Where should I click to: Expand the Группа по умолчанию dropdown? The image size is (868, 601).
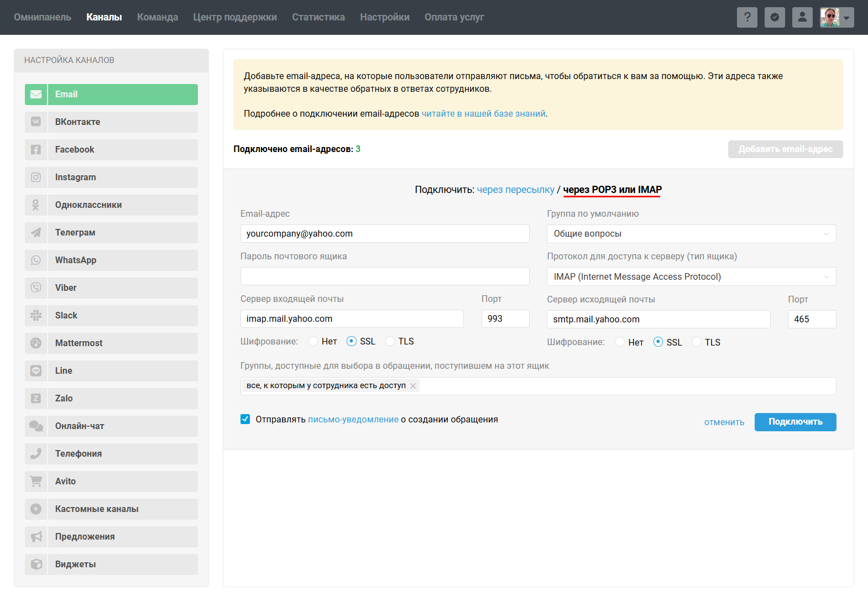(x=691, y=234)
